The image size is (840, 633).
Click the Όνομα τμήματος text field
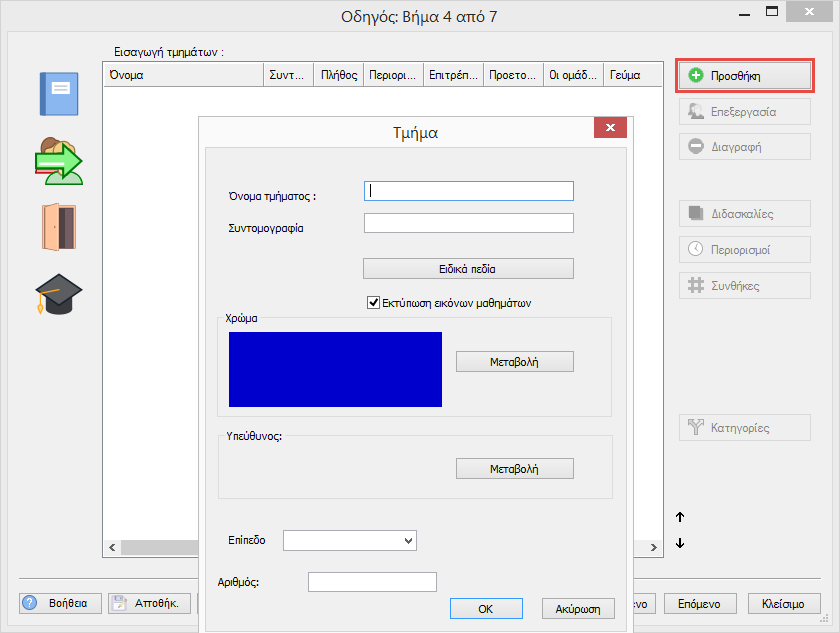(x=468, y=191)
